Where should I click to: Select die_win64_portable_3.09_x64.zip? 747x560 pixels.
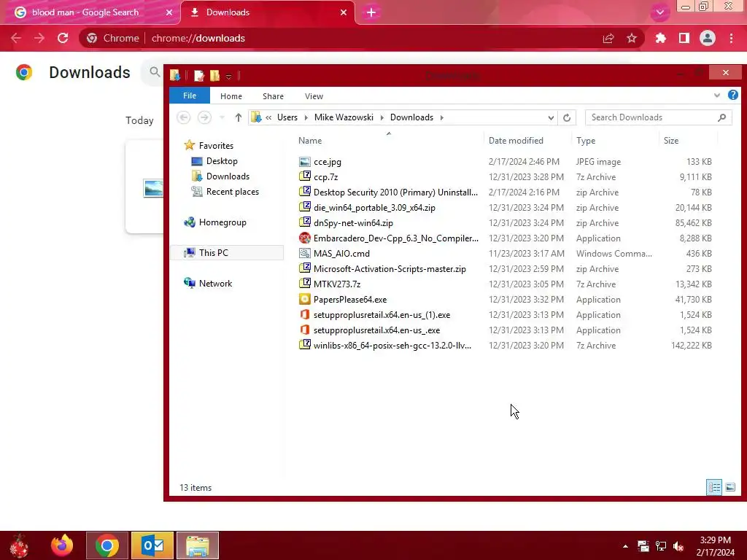[x=374, y=208]
